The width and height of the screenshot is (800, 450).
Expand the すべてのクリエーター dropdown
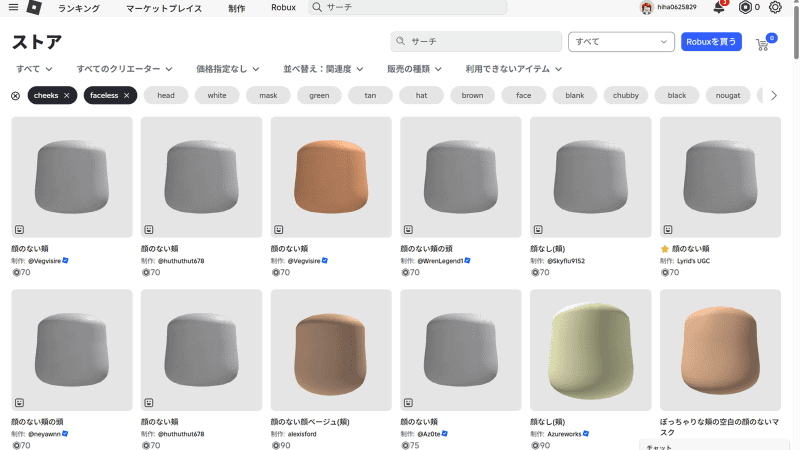pyautogui.click(x=124, y=69)
